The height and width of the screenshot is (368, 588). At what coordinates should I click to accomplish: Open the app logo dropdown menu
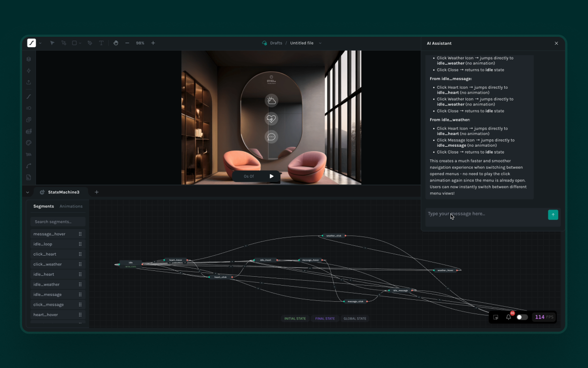pyautogui.click(x=40, y=43)
